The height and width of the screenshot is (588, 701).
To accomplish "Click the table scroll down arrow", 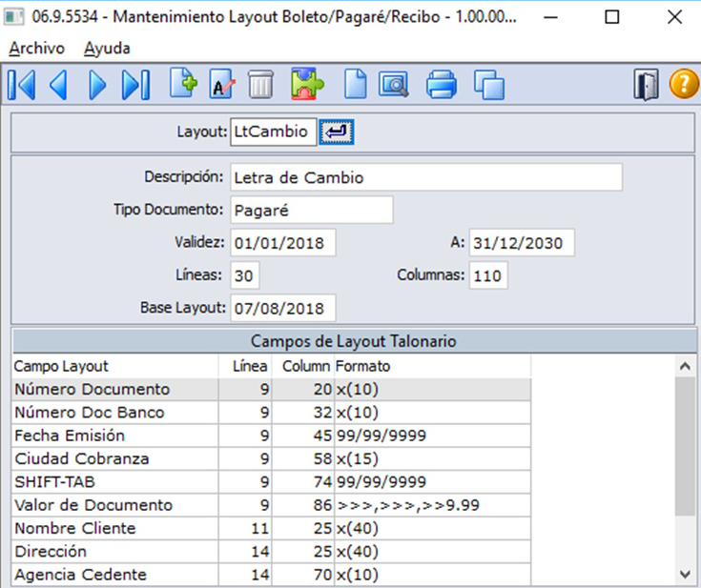I will pos(685,574).
